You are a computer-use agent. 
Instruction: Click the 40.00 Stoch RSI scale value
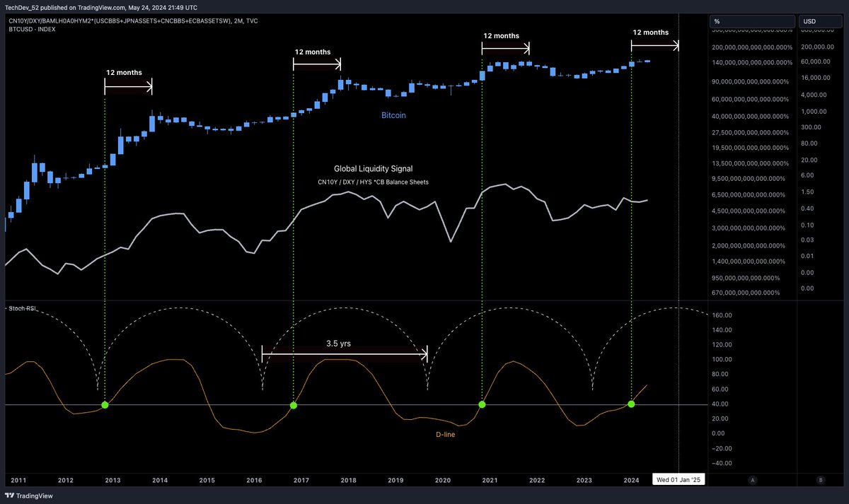pyautogui.click(x=720, y=404)
